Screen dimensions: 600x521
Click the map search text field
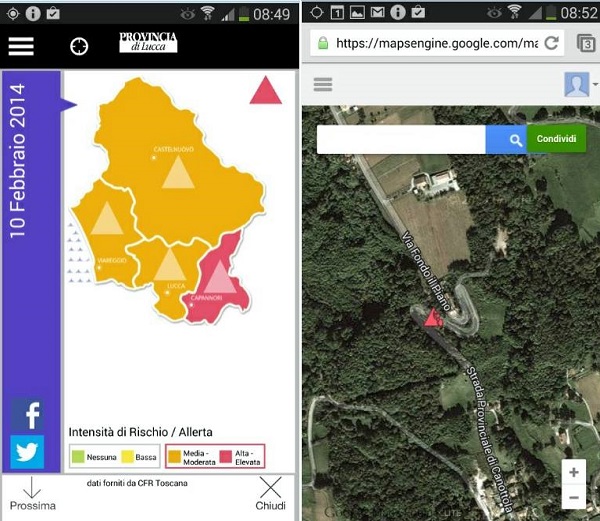point(401,140)
